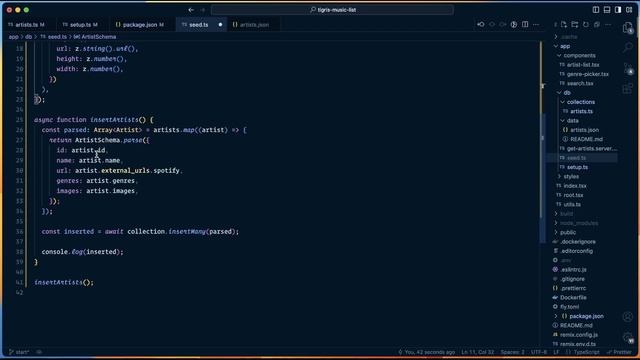The height and width of the screenshot is (360, 640).
Task: Open the Manage gear in the activity bar
Action: 627,337
